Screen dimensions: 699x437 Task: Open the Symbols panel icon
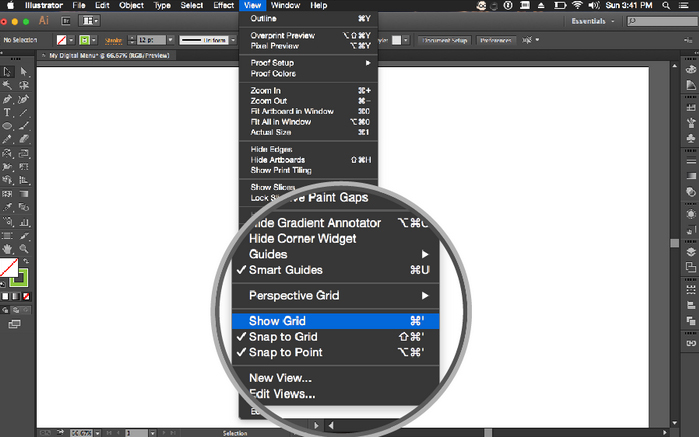point(691,139)
